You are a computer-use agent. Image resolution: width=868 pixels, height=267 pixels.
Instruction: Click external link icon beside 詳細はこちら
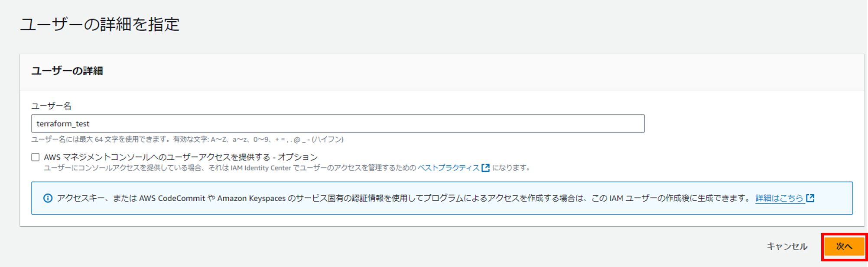tap(810, 198)
